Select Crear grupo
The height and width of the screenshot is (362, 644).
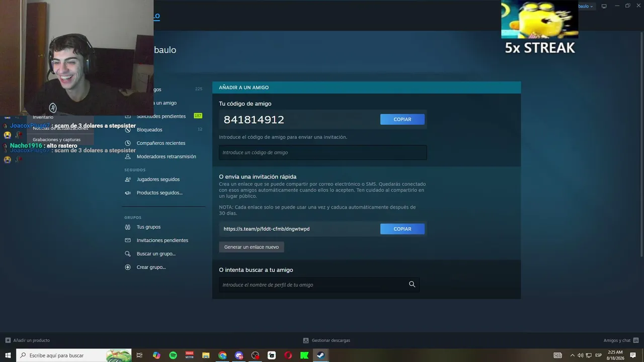click(151, 267)
